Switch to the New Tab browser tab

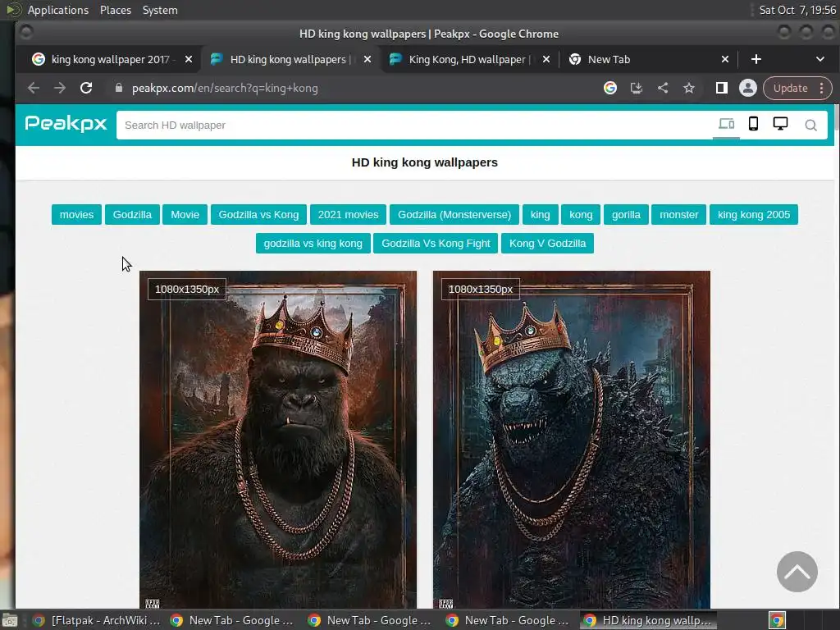pyautogui.click(x=609, y=59)
